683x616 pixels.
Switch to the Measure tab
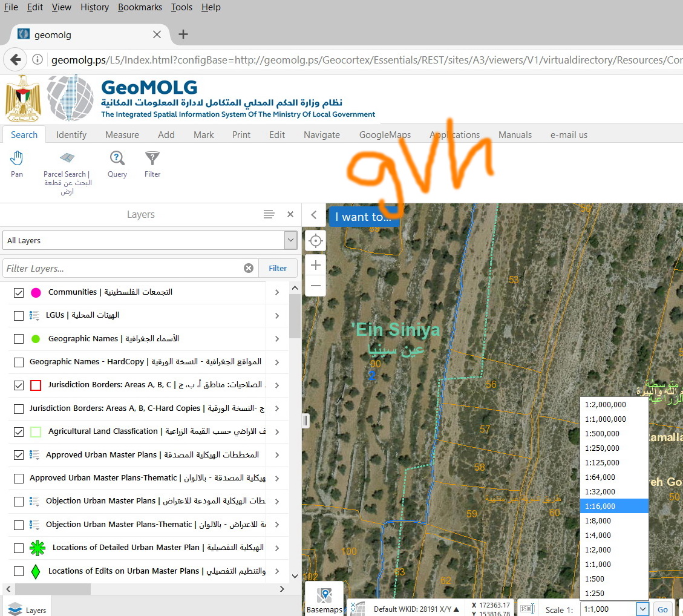[122, 135]
